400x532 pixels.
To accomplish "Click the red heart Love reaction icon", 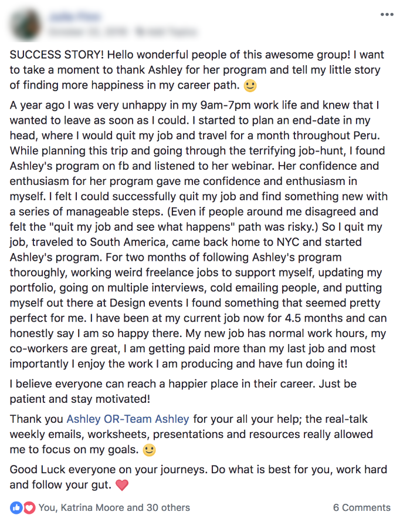I will click(29, 508).
